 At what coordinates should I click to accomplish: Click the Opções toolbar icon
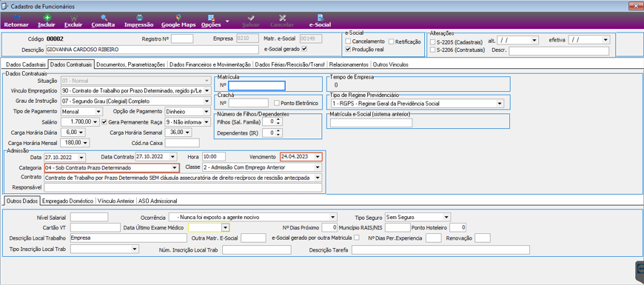click(x=211, y=18)
